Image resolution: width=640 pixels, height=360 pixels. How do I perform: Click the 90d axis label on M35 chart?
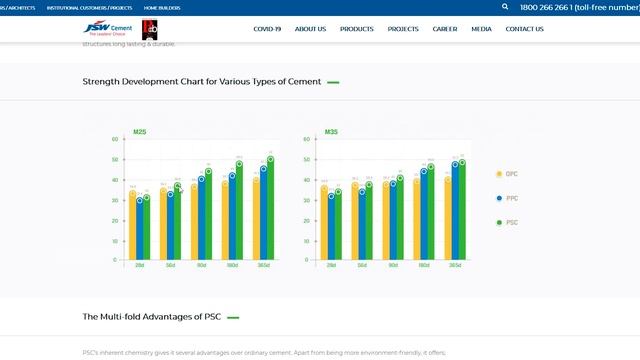[x=393, y=265]
